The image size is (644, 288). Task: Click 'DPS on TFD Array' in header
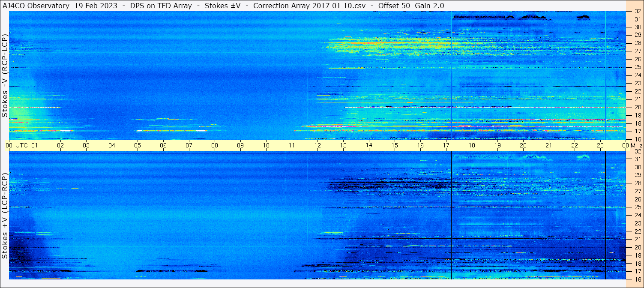point(161,6)
